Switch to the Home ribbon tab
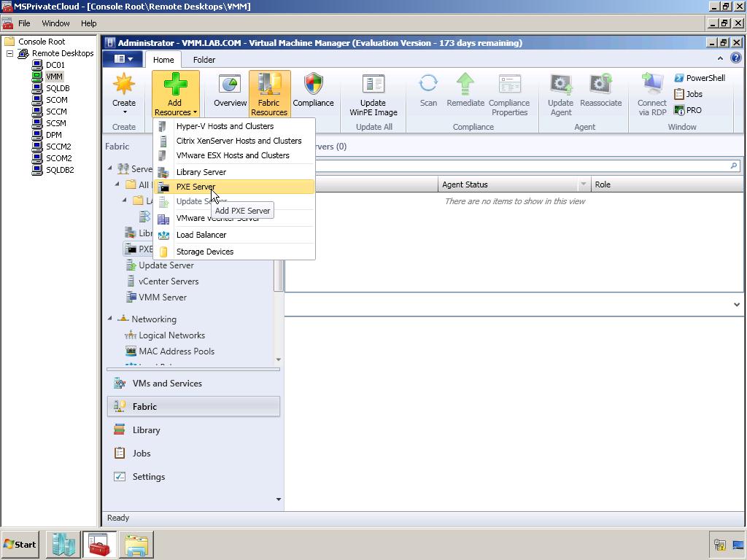The height and width of the screenshot is (560, 747). pos(163,60)
